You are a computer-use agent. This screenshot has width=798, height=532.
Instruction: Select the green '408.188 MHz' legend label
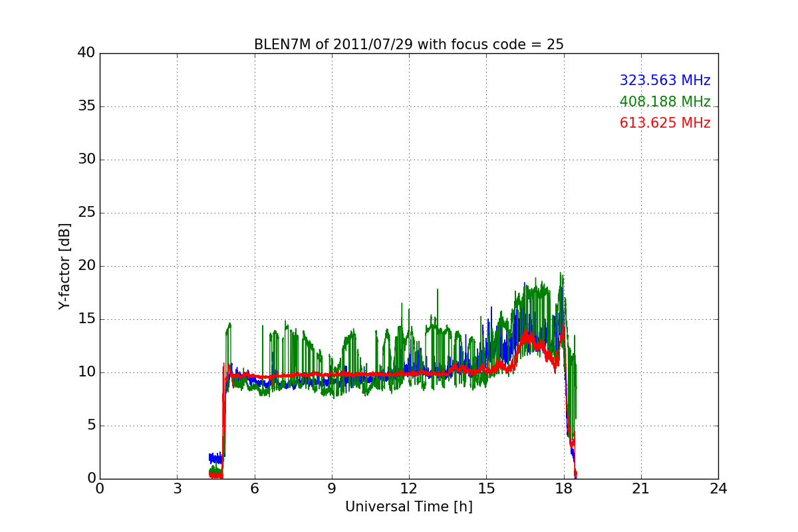pyautogui.click(x=665, y=102)
